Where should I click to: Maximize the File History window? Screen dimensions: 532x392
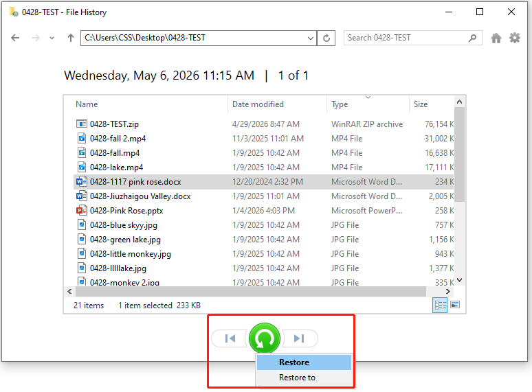point(480,12)
